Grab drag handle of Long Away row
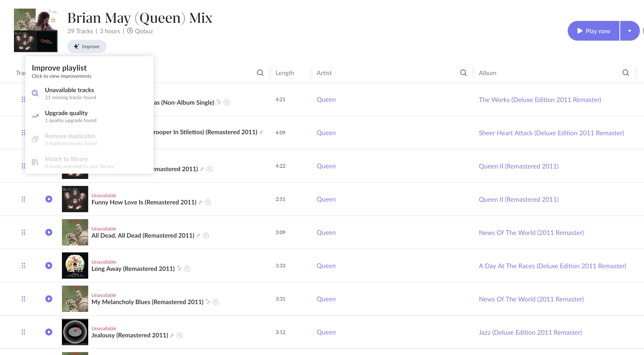Viewport: 644px width, 355px height. (23, 266)
